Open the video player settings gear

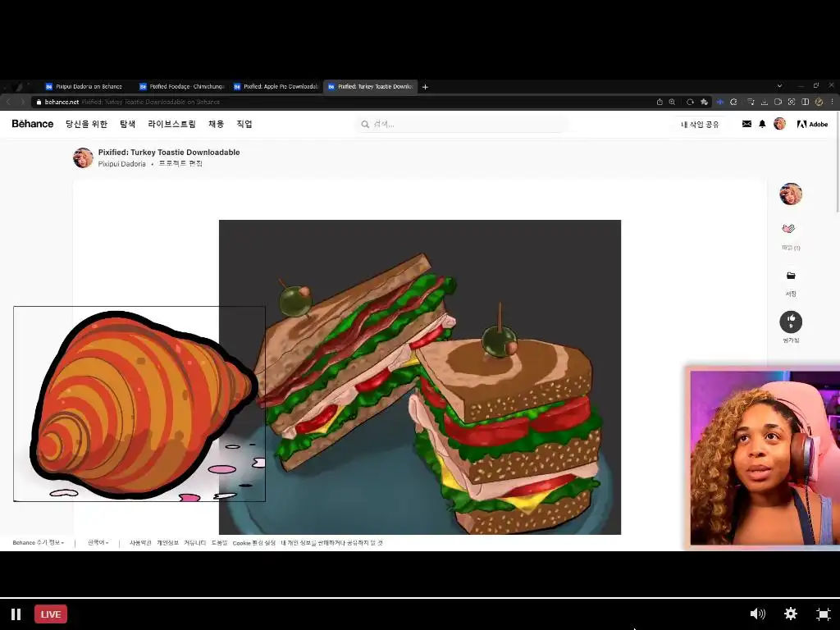791,614
